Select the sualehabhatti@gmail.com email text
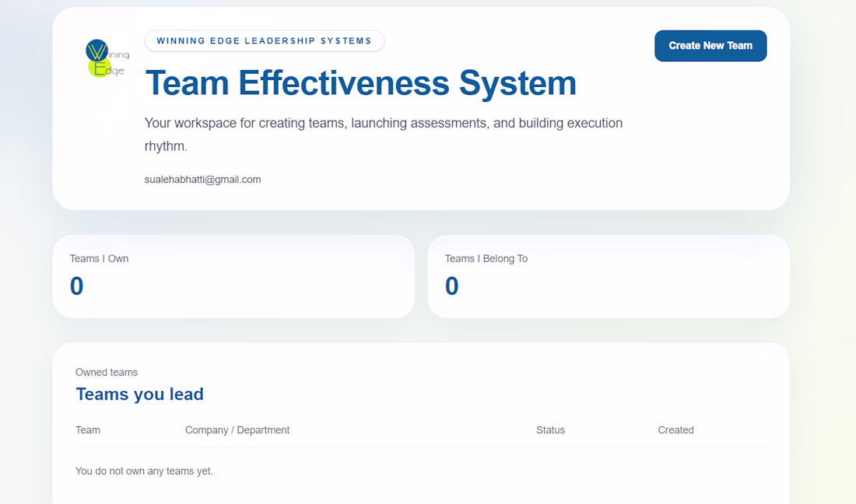Image resolution: width=856 pixels, height=504 pixels. (202, 180)
